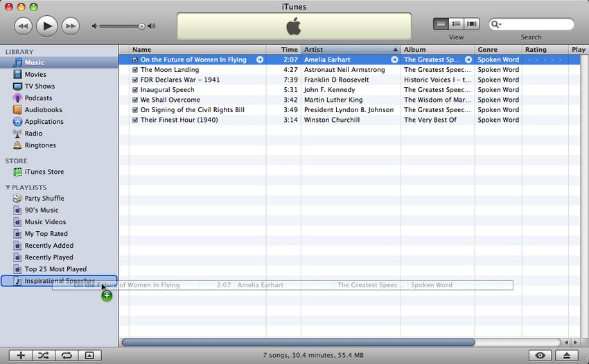The height and width of the screenshot is (364, 589).
Task: Click the loud-volume speaker icon
Action: [151, 26]
